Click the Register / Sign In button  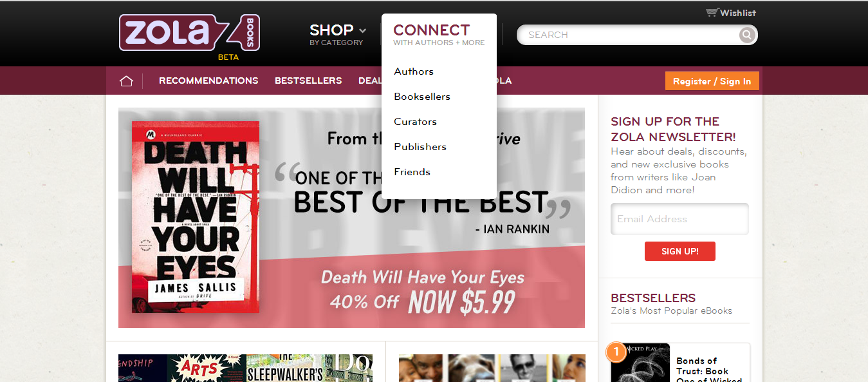[x=712, y=81]
